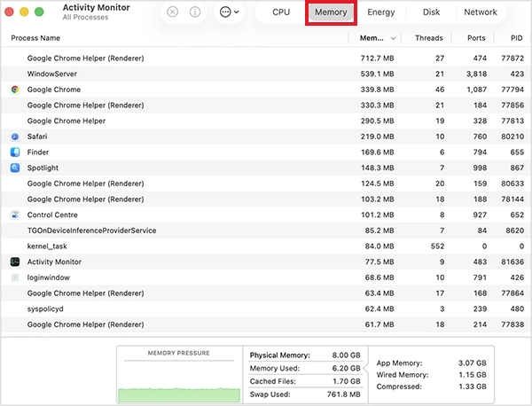The width and height of the screenshot is (532, 406).
Task: Click the stop process (X) icon
Action: tap(172, 12)
